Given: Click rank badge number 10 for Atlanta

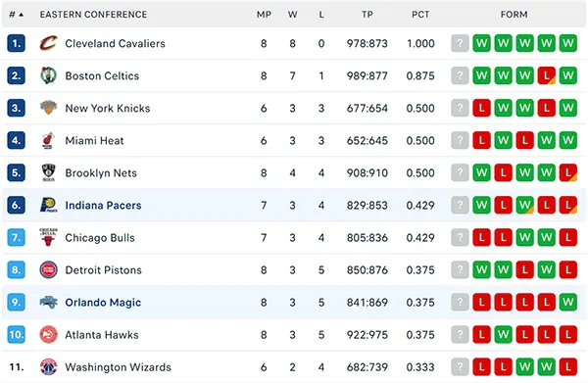Looking at the screenshot, I should click(x=16, y=335).
